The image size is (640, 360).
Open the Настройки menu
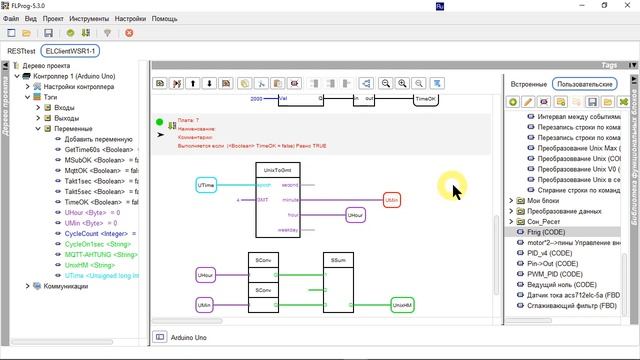(x=130, y=19)
